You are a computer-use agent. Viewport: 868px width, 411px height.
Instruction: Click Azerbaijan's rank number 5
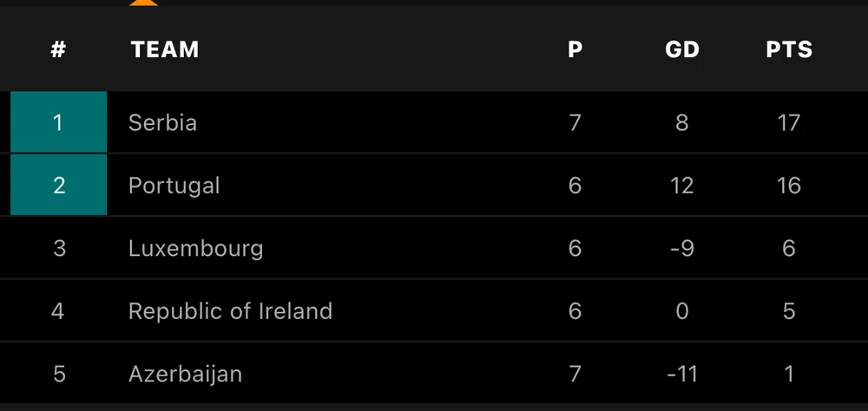point(59,375)
